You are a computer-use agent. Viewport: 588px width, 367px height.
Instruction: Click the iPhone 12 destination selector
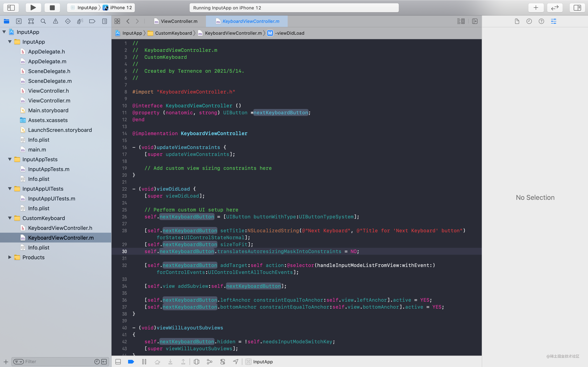pos(117,8)
